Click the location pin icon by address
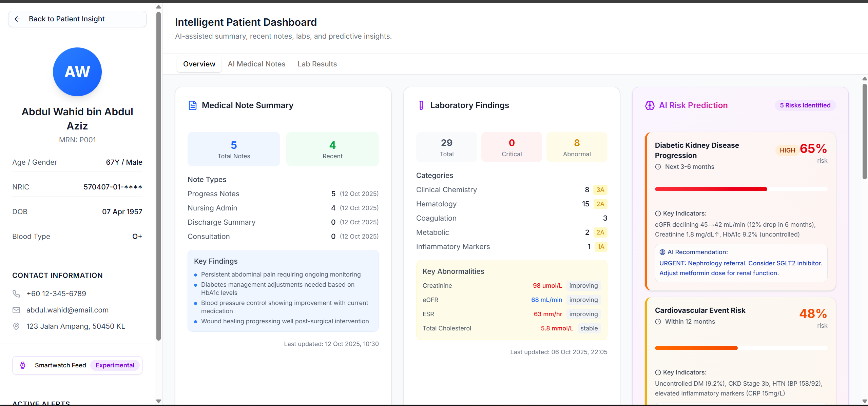 (16, 326)
